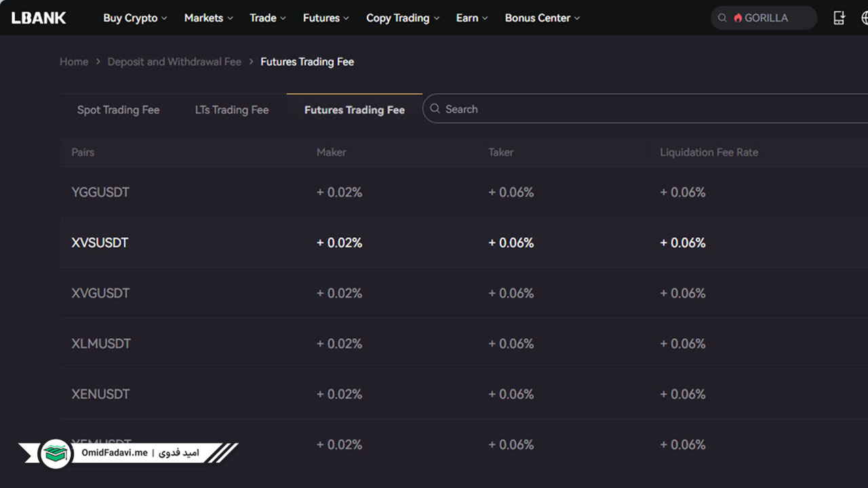The width and height of the screenshot is (868, 488).
Task: Focus the pair Search field
Action: [645, 108]
